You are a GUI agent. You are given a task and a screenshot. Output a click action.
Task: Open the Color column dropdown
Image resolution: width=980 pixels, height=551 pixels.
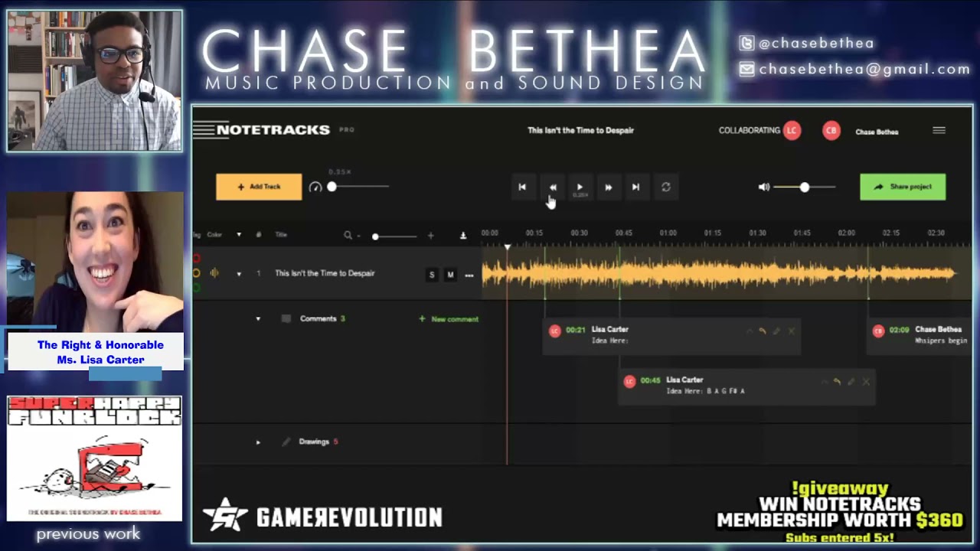coord(239,235)
